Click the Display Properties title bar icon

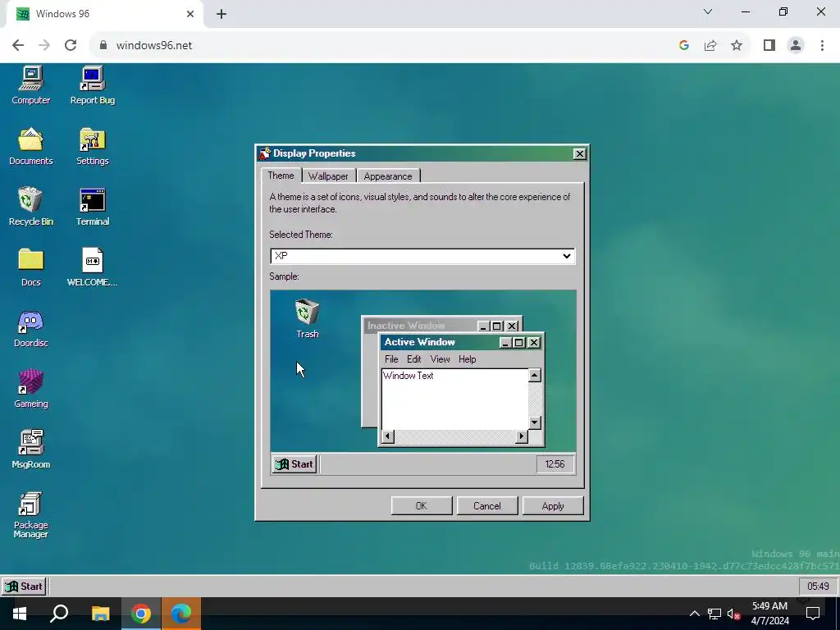264,153
